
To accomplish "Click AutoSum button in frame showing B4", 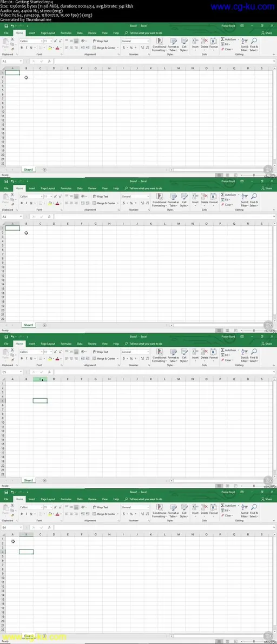I will [x=228, y=505].
